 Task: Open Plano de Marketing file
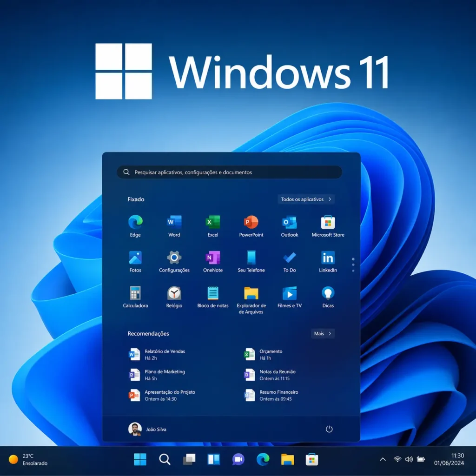[157, 375]
